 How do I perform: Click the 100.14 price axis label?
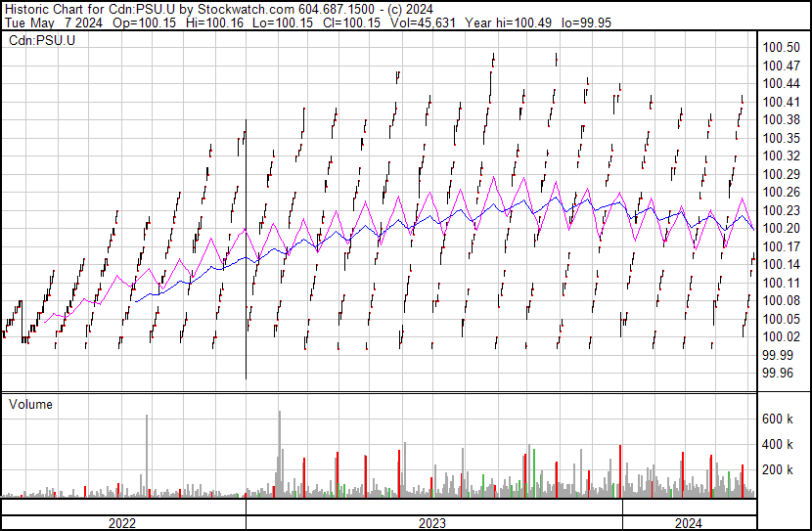click(x=781, y=264)
